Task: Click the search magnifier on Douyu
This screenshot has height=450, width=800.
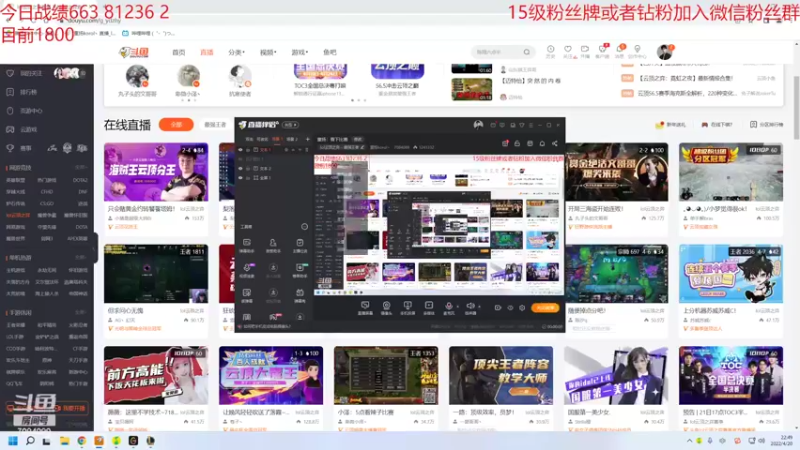Action: [527, 52]
